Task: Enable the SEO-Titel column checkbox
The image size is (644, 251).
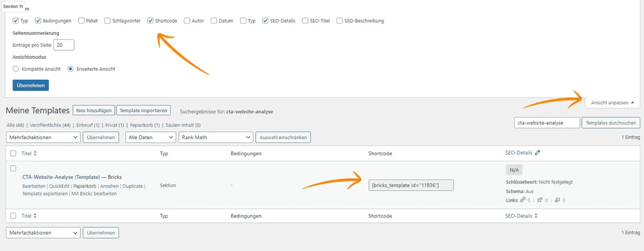Action: point(305,21)
